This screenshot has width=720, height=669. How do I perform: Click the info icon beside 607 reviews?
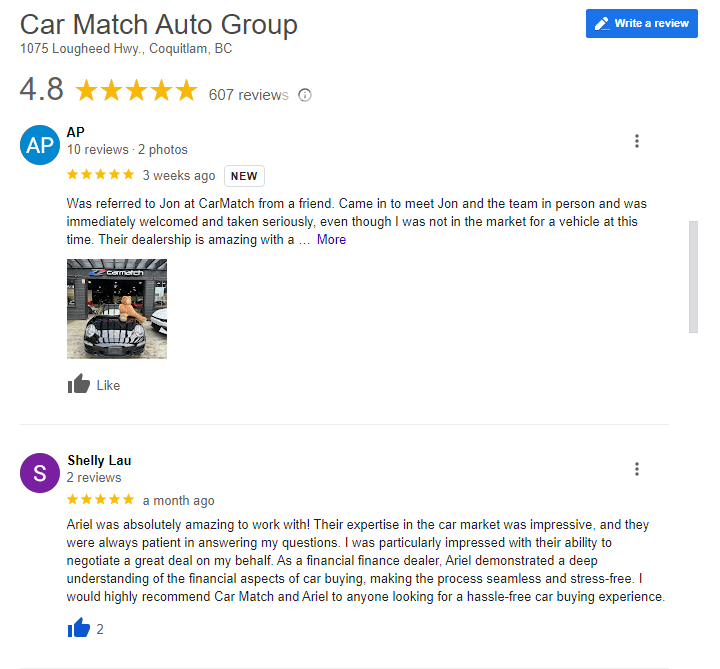coord(305,95)
